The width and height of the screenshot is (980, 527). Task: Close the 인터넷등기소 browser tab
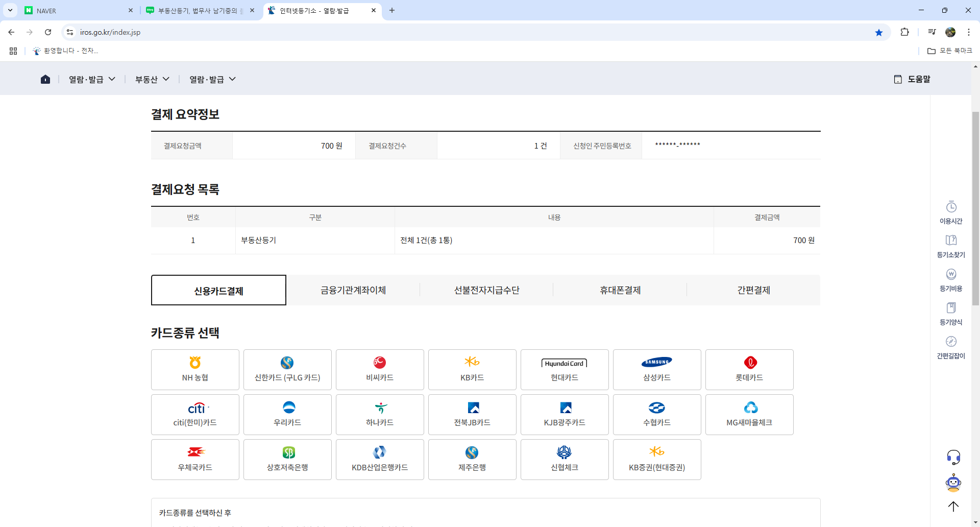pyautogui.click(x=374, y=10)
